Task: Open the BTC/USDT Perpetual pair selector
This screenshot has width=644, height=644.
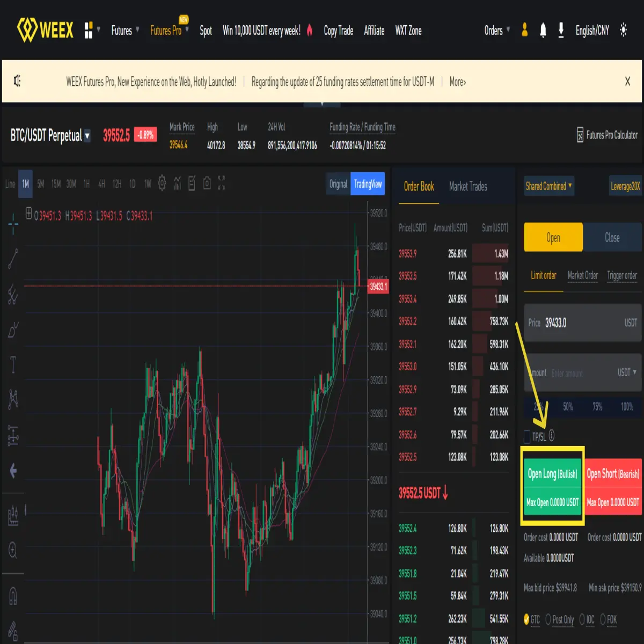Action: coord(50,135)
